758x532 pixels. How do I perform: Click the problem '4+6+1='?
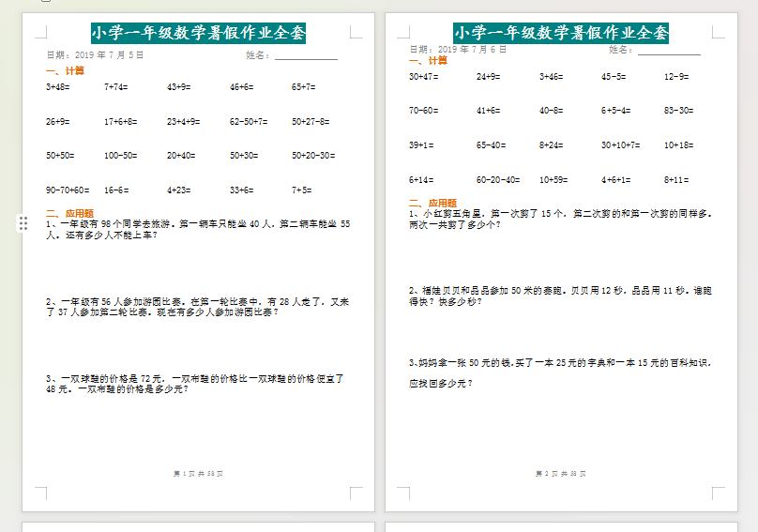pyautogui.click(x=615, y=180)
